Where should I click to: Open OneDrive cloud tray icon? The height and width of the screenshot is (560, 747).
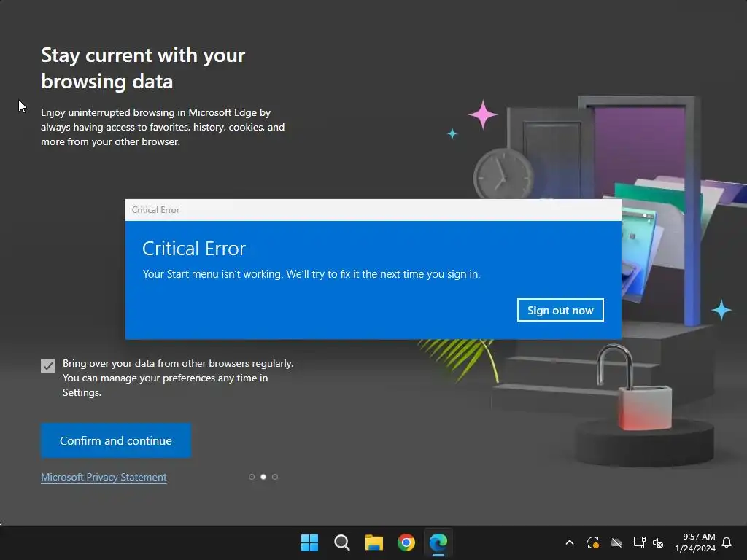tap(616, 542)
